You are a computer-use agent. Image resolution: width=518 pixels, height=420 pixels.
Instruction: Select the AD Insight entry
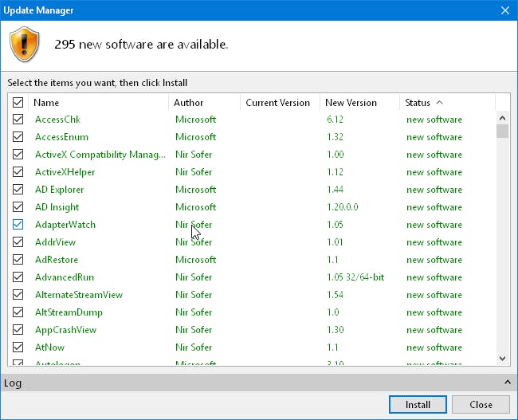57,207
